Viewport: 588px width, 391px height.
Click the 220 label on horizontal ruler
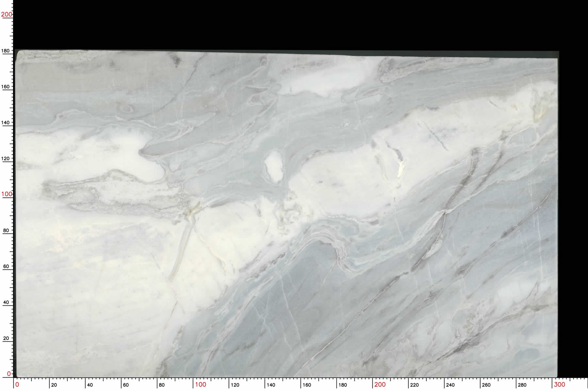point(414,385)
